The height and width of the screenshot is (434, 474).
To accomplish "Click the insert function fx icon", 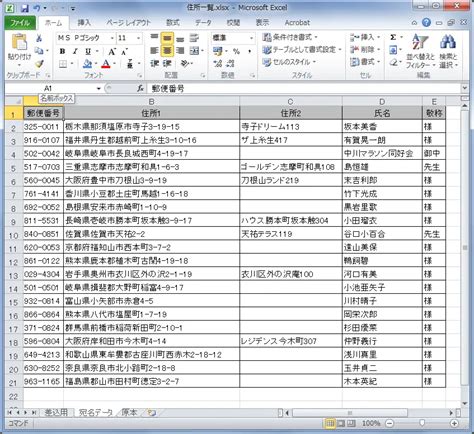I will (140, 88).
